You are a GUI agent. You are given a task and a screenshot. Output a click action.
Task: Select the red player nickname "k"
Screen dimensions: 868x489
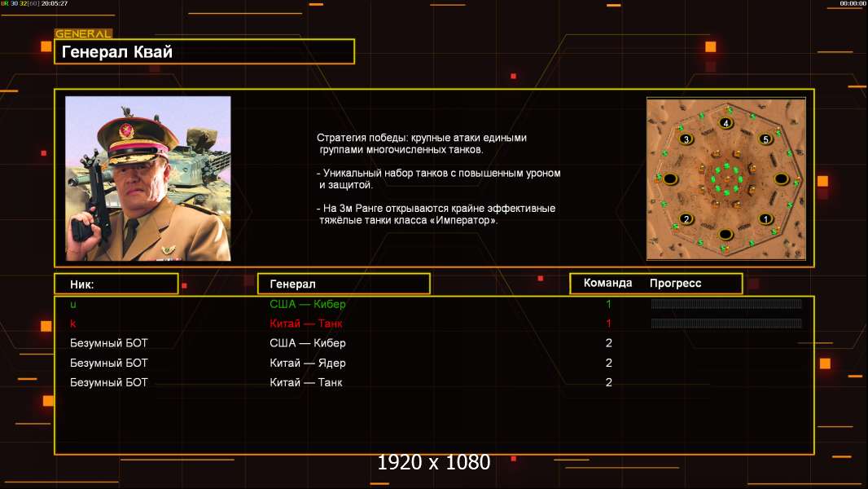pyautogui.click(x=73, y=324)
